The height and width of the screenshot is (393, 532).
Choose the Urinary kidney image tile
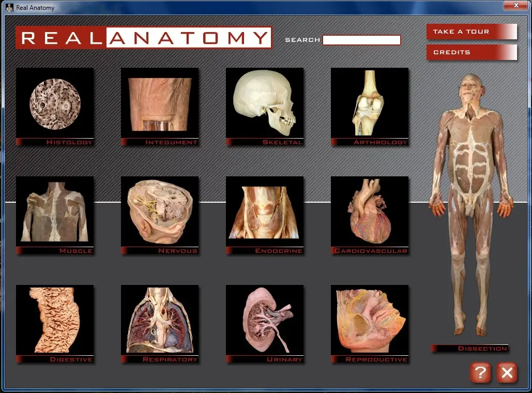coord(265,324)
